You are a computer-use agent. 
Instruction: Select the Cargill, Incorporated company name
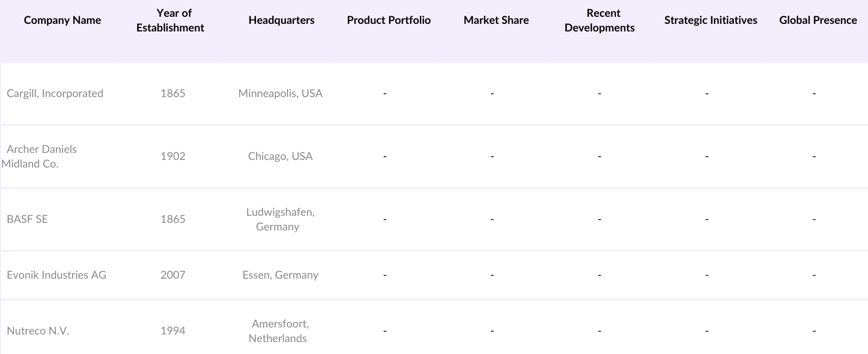click(55, 93)
